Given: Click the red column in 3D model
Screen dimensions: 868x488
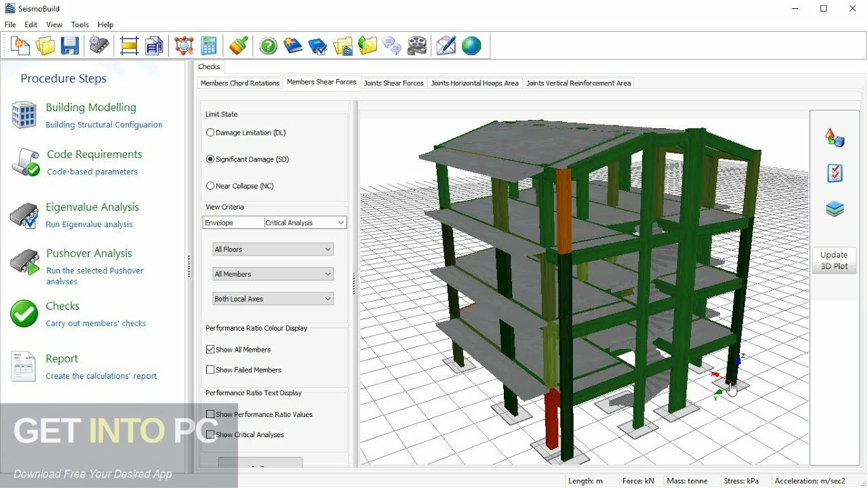Looking at the screenshot, I should point(553,419).
